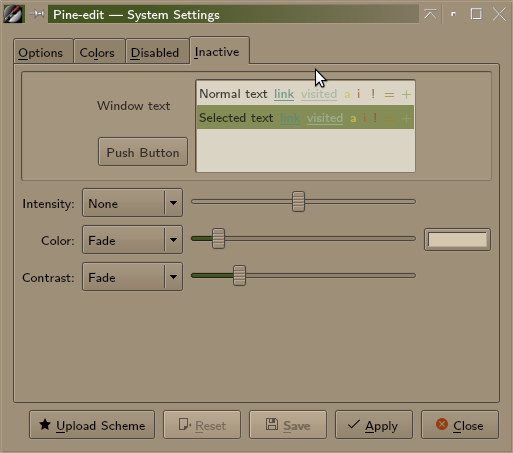
Task: Click the Close button with red icon
Action: point(460,425)
